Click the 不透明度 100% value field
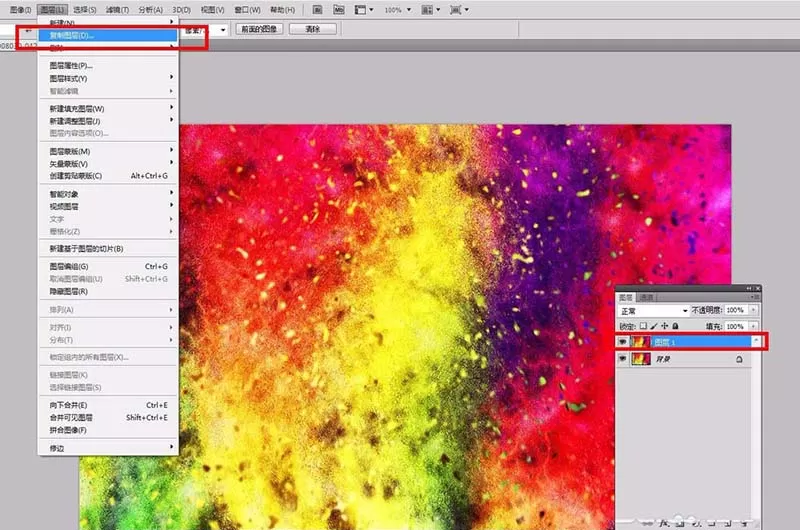The width and height of the screenshot is (800, 530). tap(736, 310)
